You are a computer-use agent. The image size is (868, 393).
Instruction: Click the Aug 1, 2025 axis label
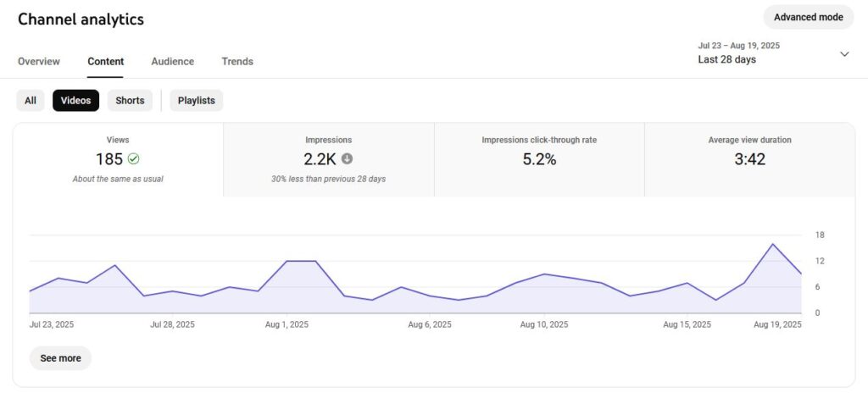[x=287, y=324]
